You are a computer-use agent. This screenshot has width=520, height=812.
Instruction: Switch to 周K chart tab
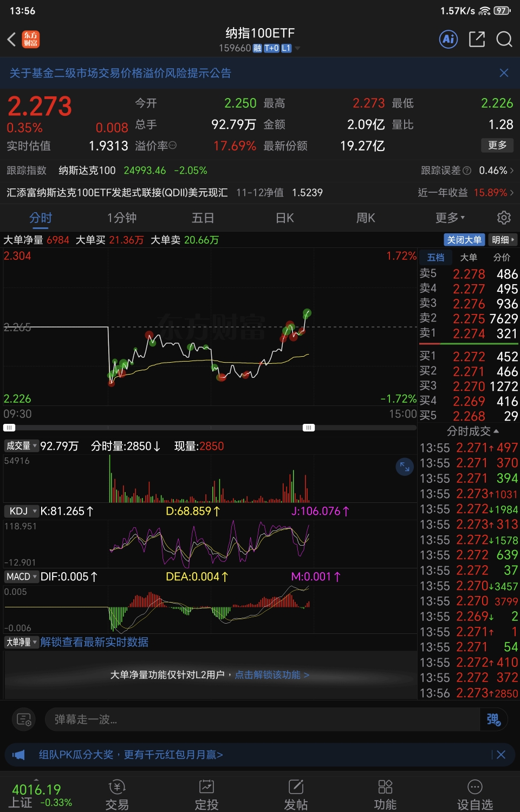point(366,218)
